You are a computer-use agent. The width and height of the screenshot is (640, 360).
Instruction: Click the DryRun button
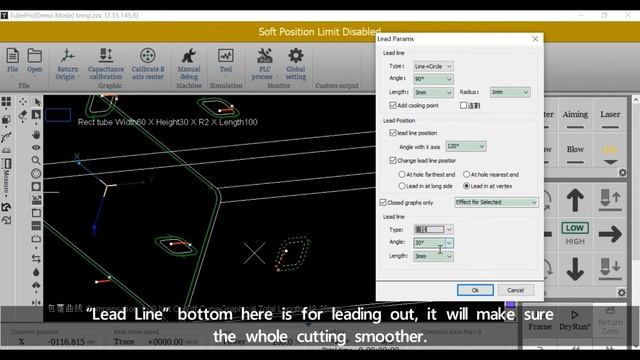(x=574, y=320)
